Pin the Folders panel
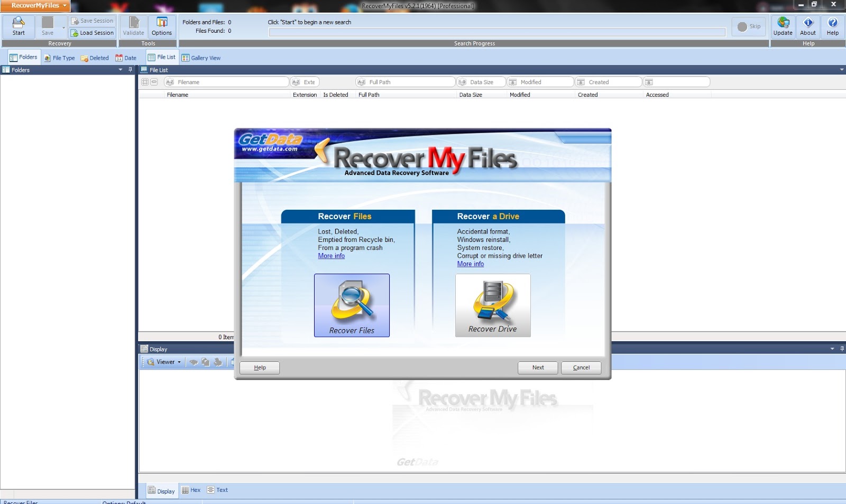 click(130, 70)
